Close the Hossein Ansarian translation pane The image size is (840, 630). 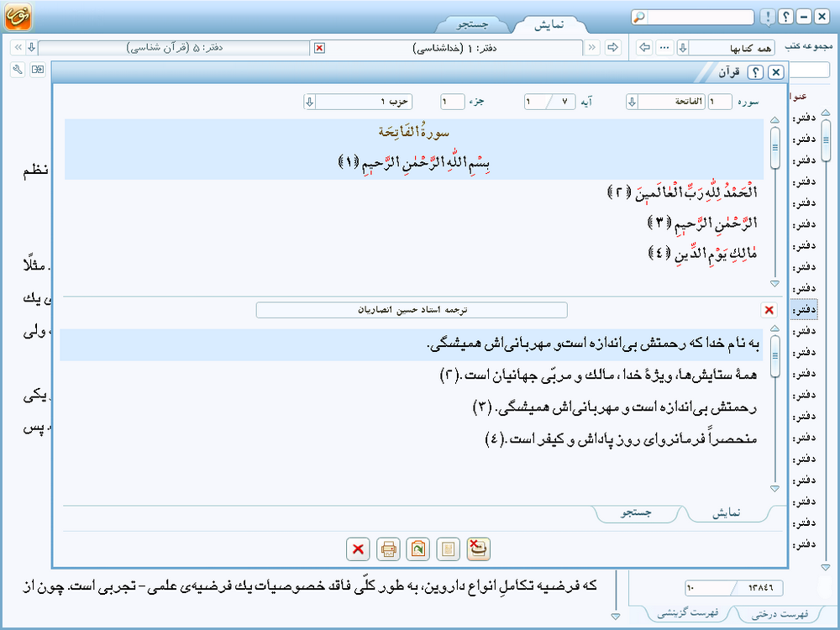[x=769, y=310]
